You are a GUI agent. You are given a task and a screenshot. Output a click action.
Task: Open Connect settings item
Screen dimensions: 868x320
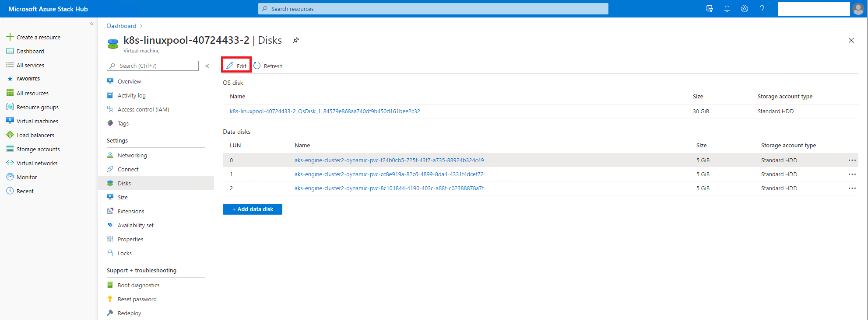(128, 169)
